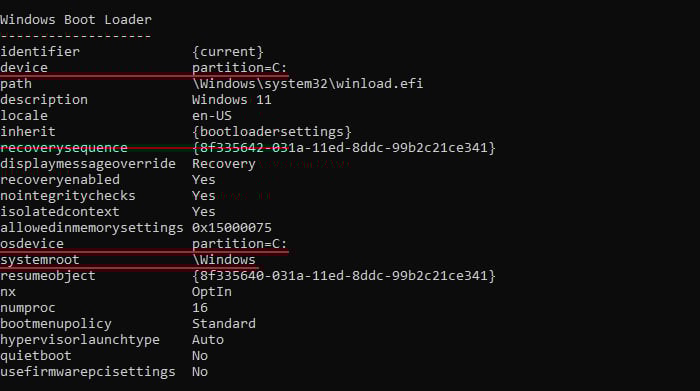Click the \Windows systemroot value
The width and height of the screenshot is (700, 391).
[224, 260]
